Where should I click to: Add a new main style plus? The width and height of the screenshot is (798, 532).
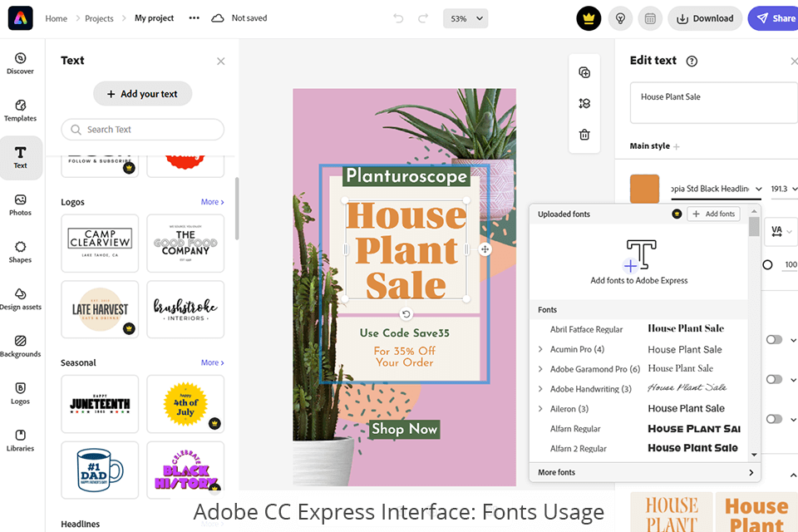[677, 146]
